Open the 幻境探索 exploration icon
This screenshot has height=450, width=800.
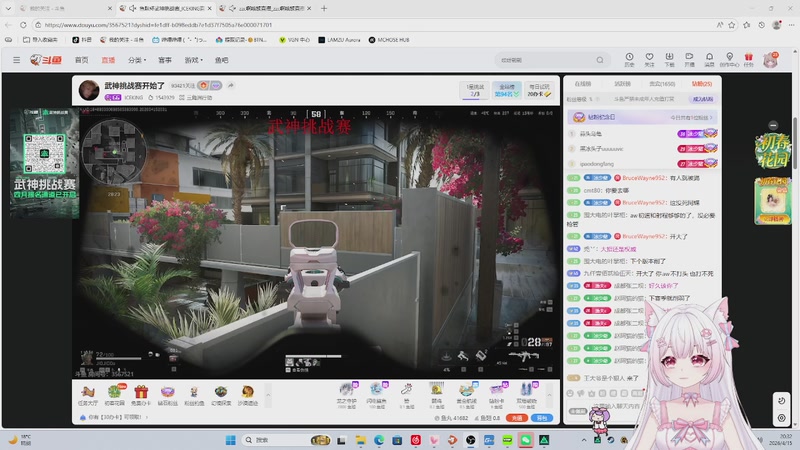[x=220, y=395]
